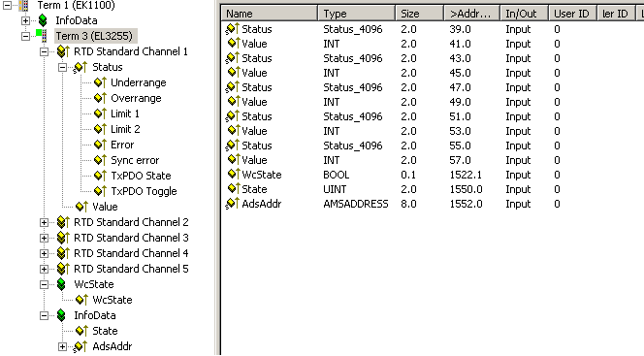644x356 pixels.
Task: Click the Limit 1 variable icon
Action: coord(100,113)
